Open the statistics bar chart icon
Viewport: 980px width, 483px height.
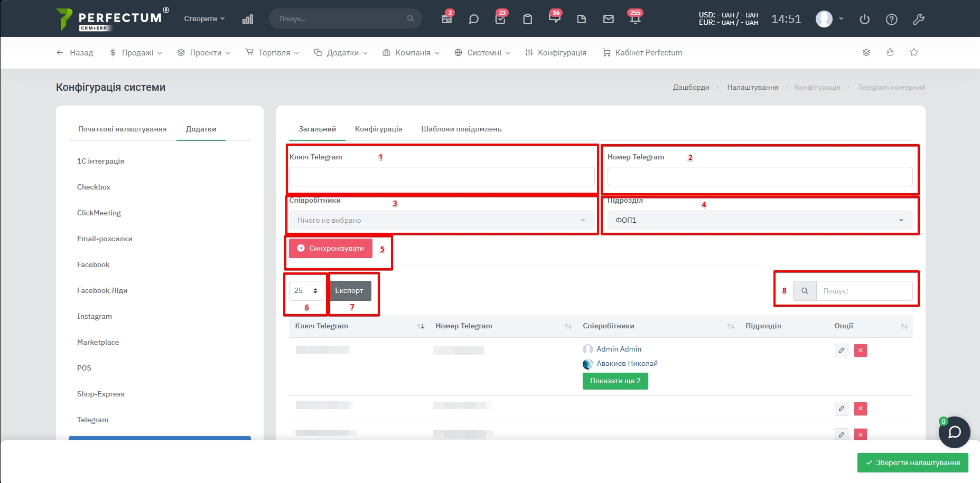(247, 19)
